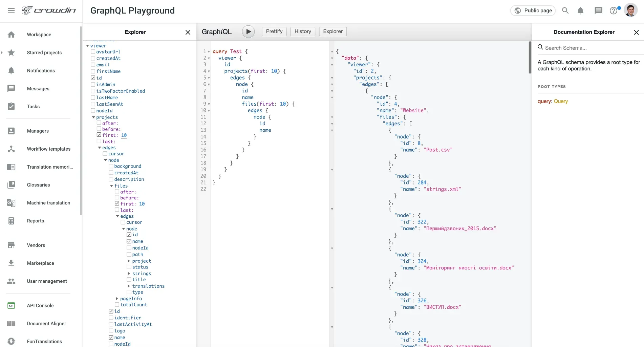The height and width of the screenshot is (347, 644).
Task: Collapse the files node in Explorer
Action: [x=111, y=186]
